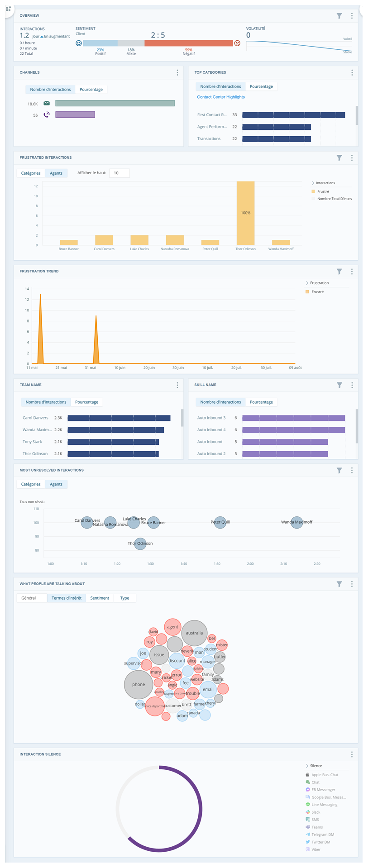The image size is (368, 868).
Task: Filter the Skill Name panel
Action: tap(339, 385)
